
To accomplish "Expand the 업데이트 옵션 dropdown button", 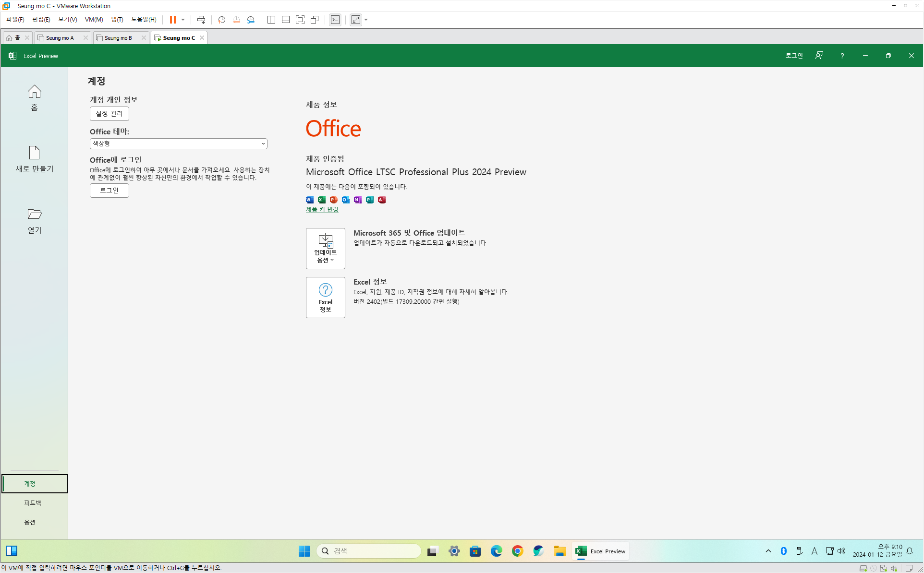I will click(x=325, y=248).
